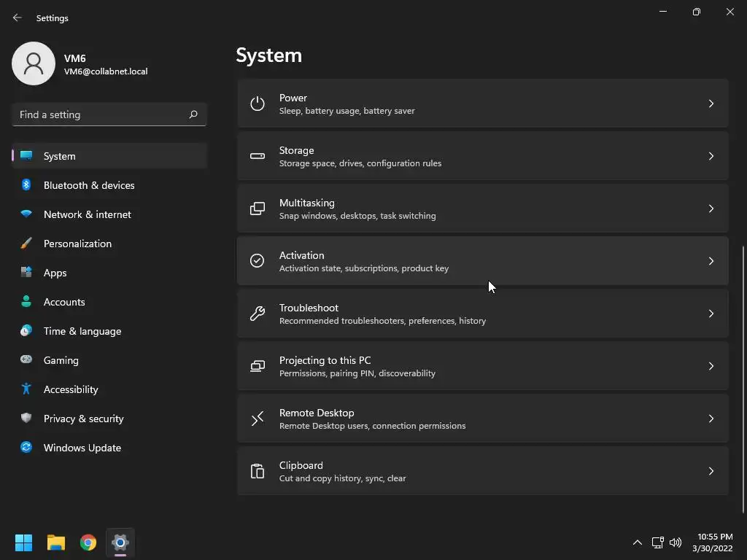
Task: Go to Network & internet section
Action: coord(88,214)
